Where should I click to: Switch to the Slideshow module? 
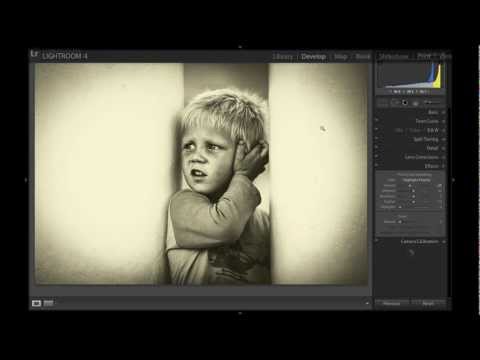click(x=393, y=57)
